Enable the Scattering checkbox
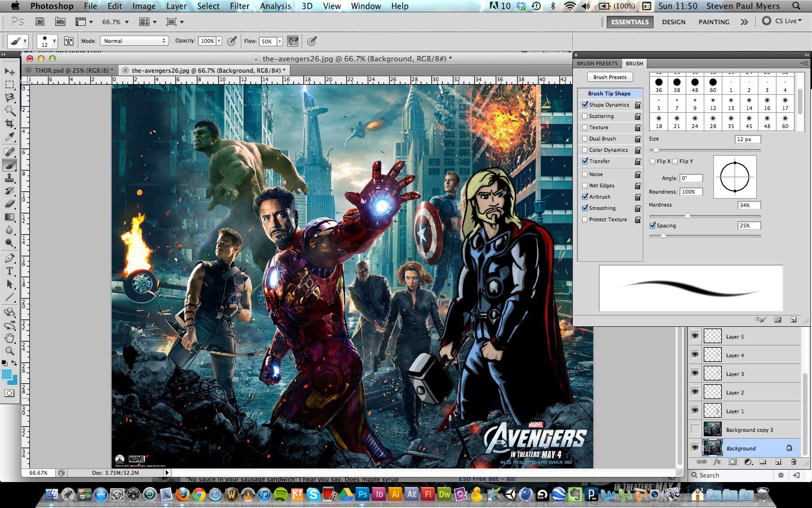This screenshot has width=812, height=508. tap(585, 116)
